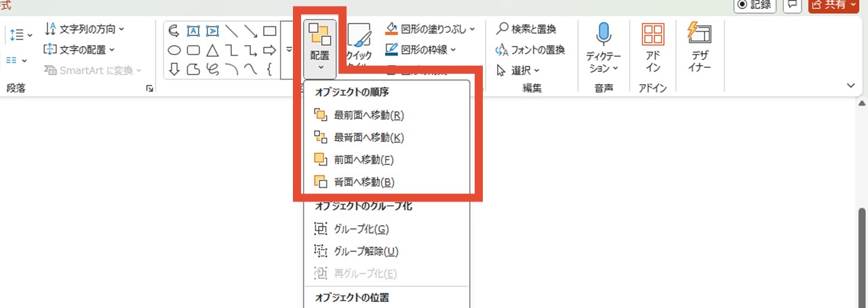Screen dimensions: 868x308
Task: Pick the rectangle shape
Action: [269, 31]
